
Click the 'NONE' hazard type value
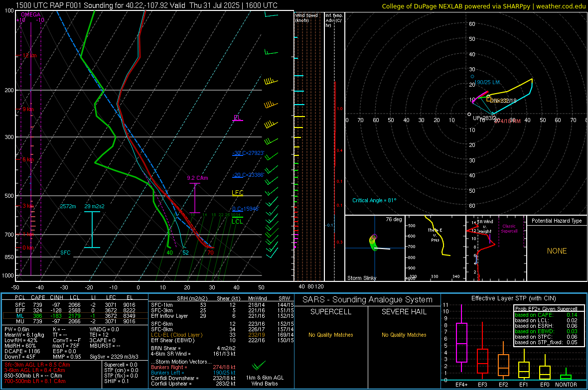point(557,251)
